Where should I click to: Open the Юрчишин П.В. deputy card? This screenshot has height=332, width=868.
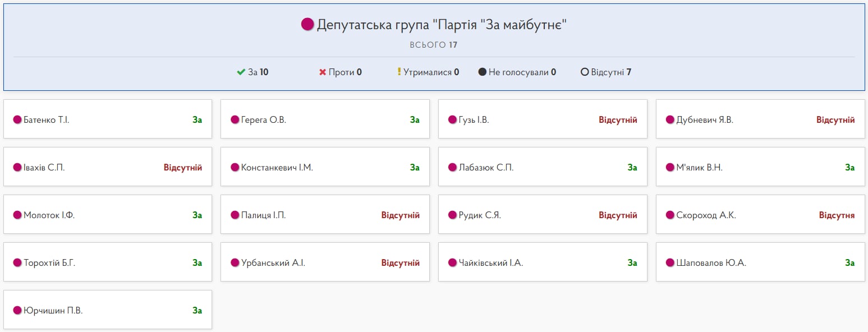click(108, 310)
